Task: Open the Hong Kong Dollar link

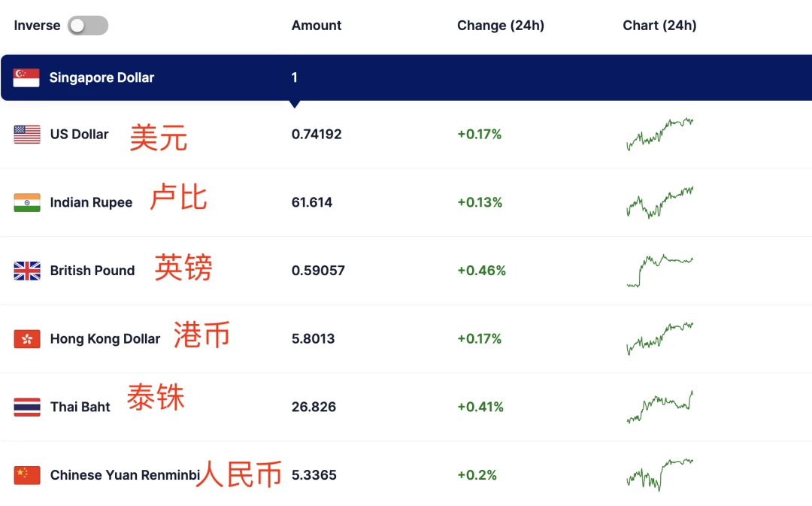Action: pyautogui.click(x=105, y=339)
